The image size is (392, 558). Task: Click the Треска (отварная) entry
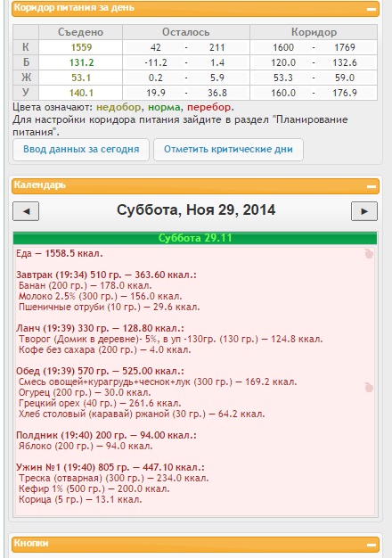coord(113,479)
